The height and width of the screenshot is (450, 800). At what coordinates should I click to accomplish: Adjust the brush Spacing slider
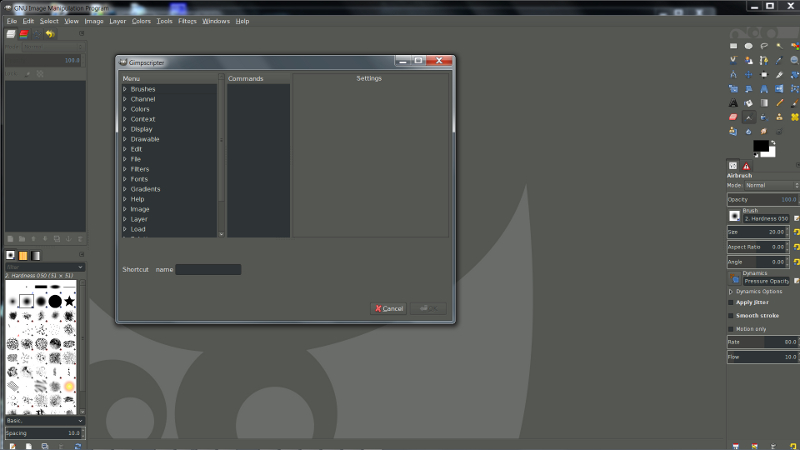pos(45,433)
